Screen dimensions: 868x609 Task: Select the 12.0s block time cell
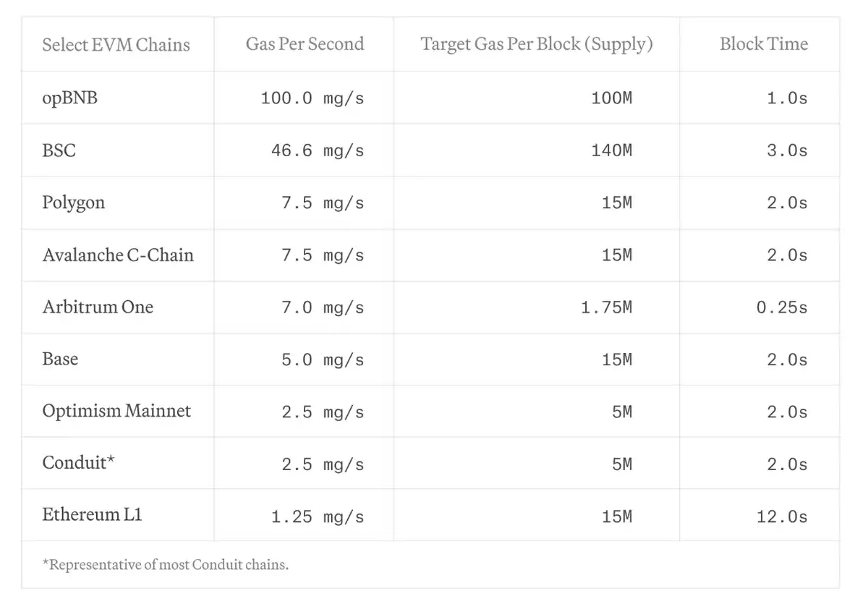(x=781, y=516)
